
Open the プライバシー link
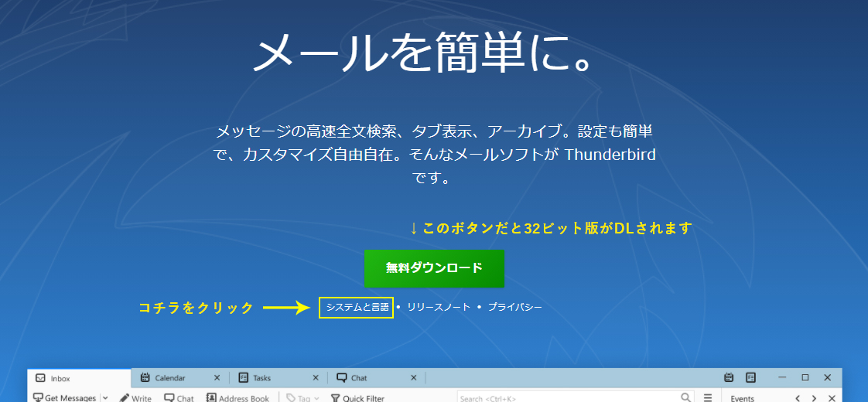514,308
